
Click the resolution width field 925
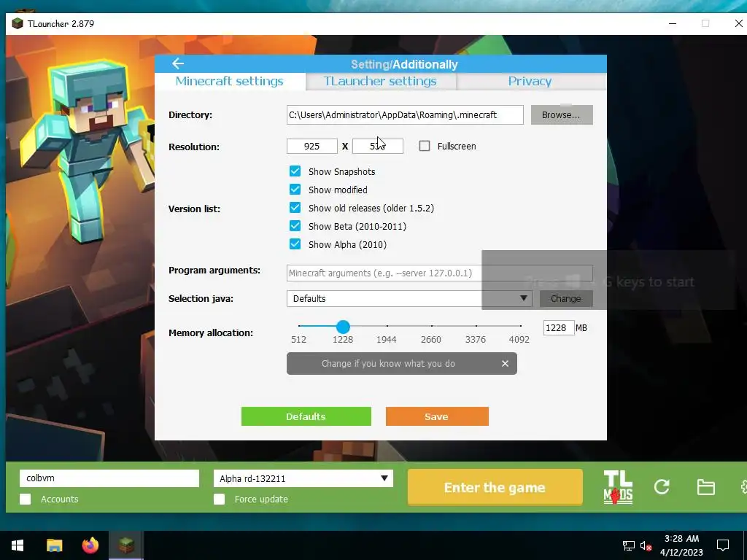[x=312, y=146]
